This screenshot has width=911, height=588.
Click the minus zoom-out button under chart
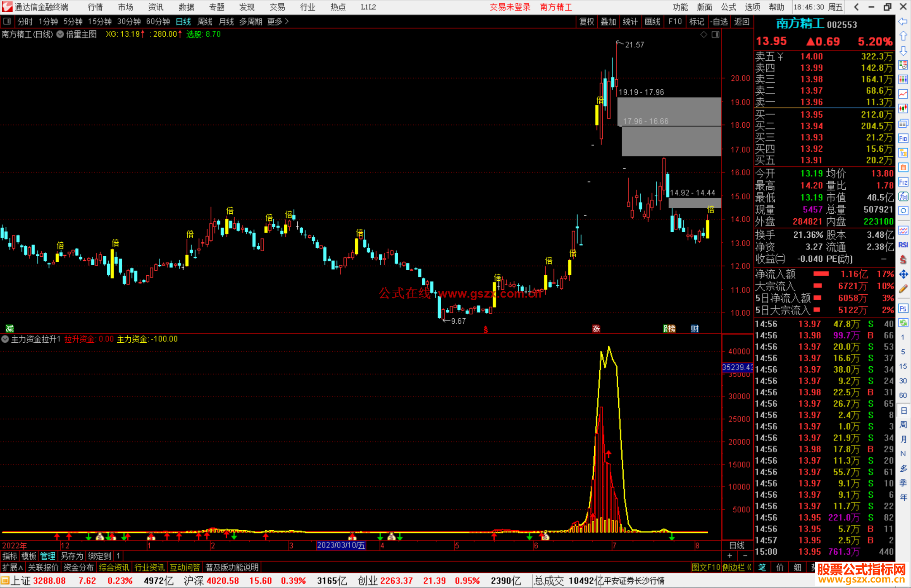point(745,556)
